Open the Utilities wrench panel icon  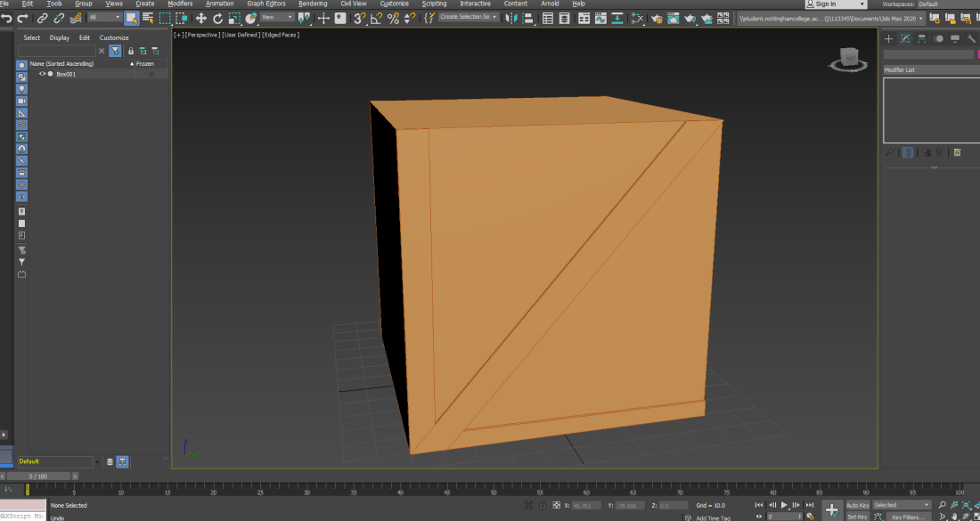[971, 38]
